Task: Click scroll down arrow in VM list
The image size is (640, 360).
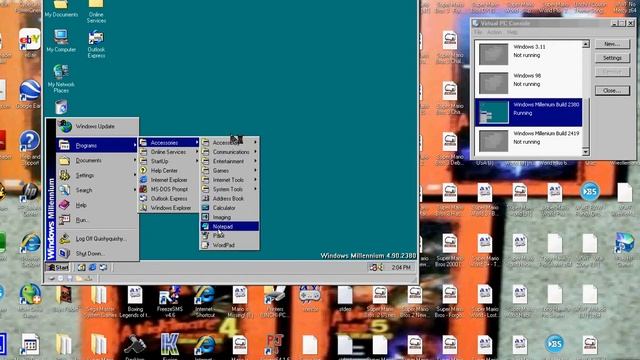Action: click(x=586, y=152)
